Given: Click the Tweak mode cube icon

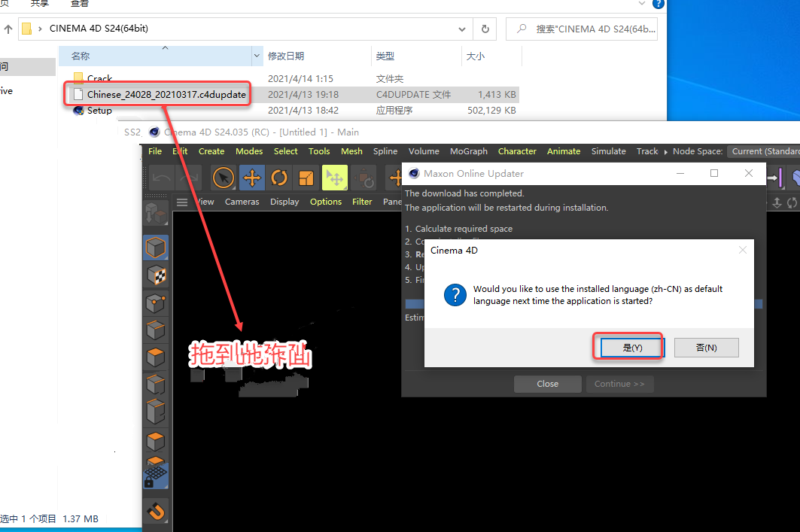Looking at the screenshot, I should pos(156,412).
